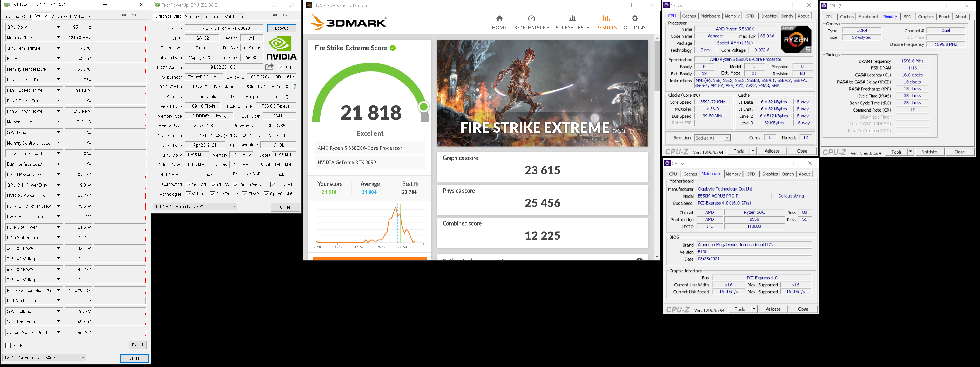Viewport: 980px width, 367px height.
Task: Enable Log to file checkbox
Action: (8, 345)
